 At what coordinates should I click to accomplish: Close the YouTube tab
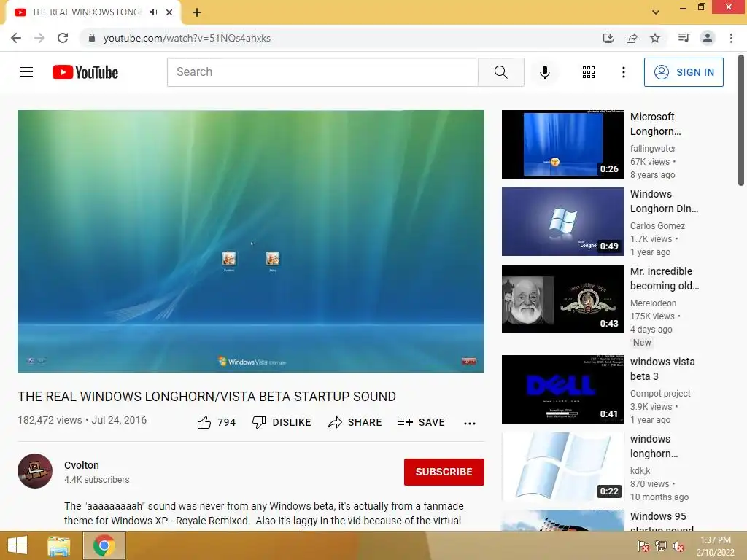pyautogui.click(x=169, y=12)
